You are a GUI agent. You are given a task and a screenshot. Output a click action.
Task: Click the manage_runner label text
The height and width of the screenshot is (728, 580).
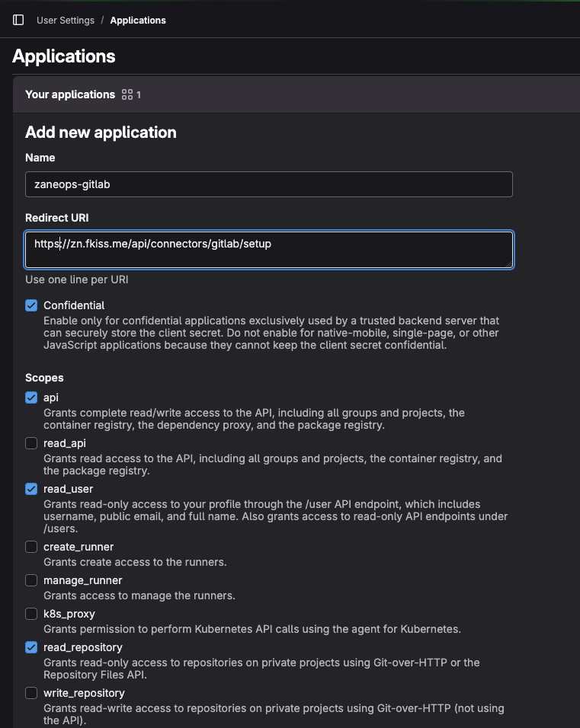pos(83,580)
